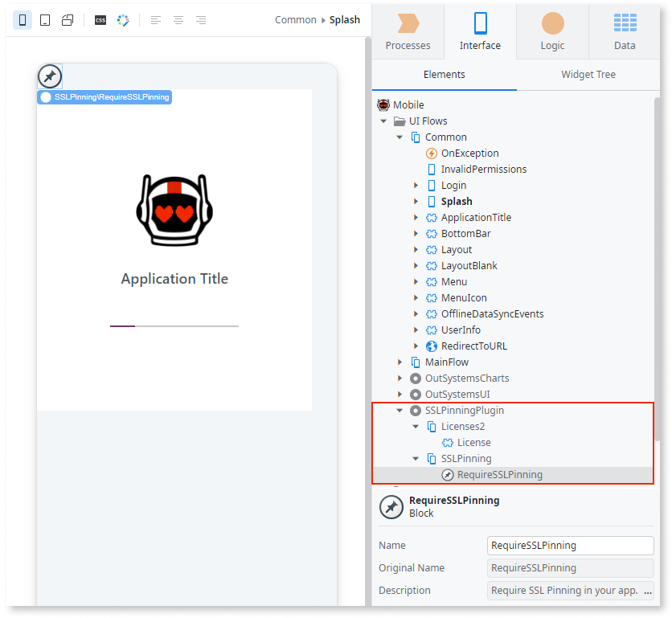Screen dimensions: 672x618
Task: Collapse the Common UI flow
Action: (399, 137)
